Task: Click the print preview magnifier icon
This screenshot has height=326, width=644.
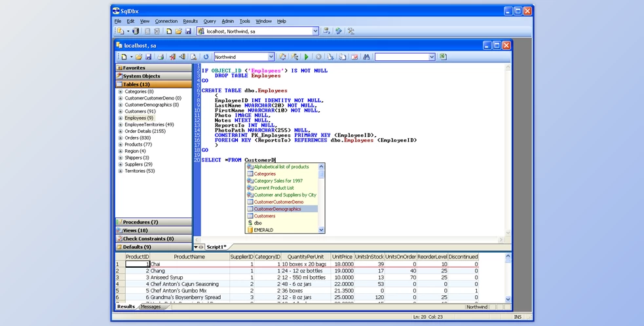Action: (x=193, y=57)
